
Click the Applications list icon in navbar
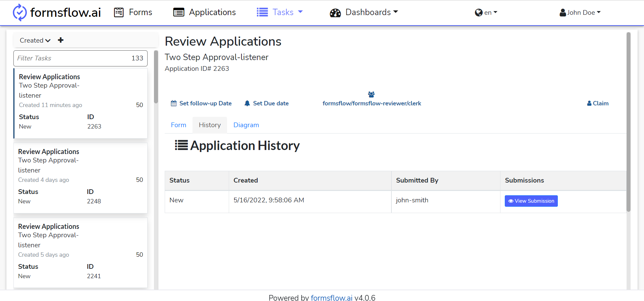[x=178, y=12]
